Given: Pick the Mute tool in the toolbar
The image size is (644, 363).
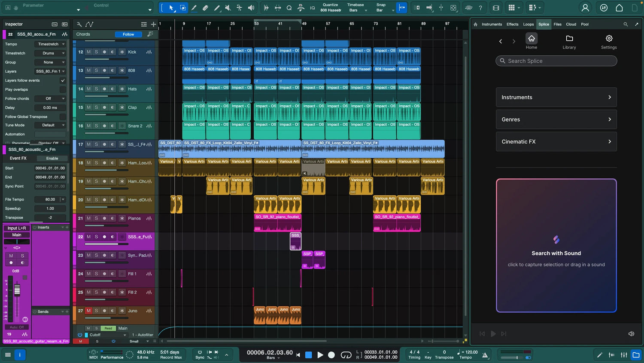Looking at the screenshot, I should click(228, 8).
